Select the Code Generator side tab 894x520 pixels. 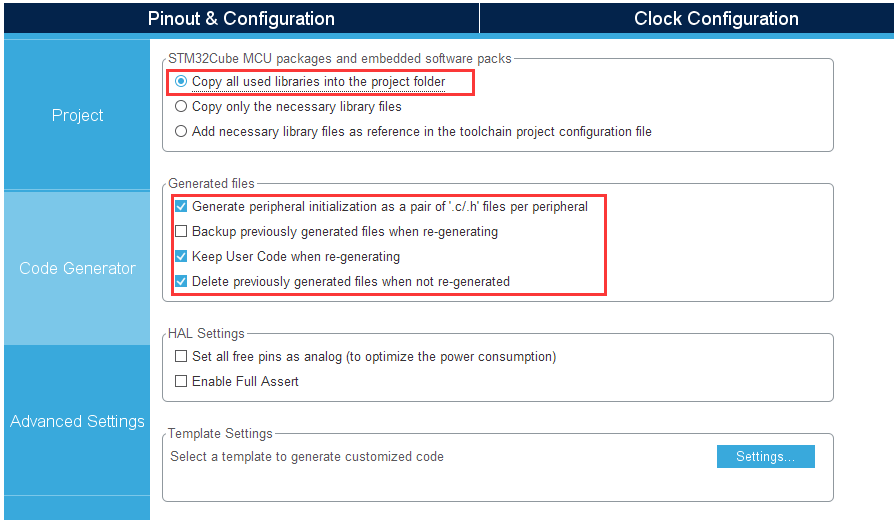tap(77, 268)
